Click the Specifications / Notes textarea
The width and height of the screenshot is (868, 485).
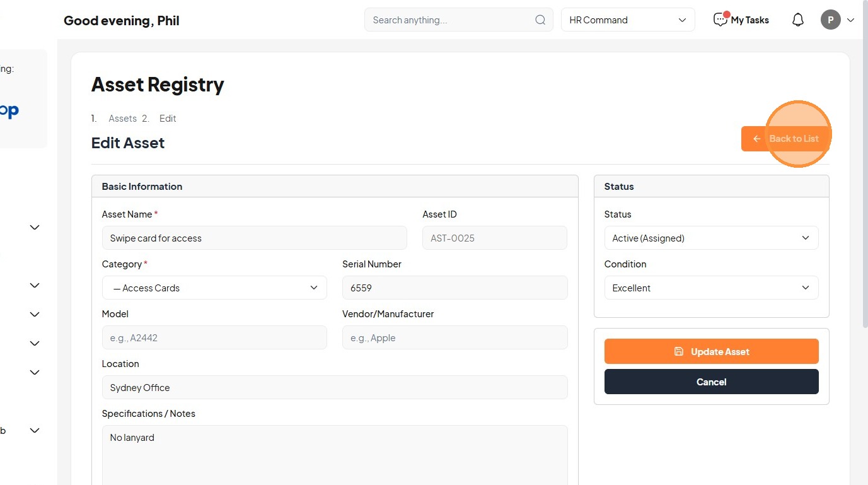click(334, 454)
